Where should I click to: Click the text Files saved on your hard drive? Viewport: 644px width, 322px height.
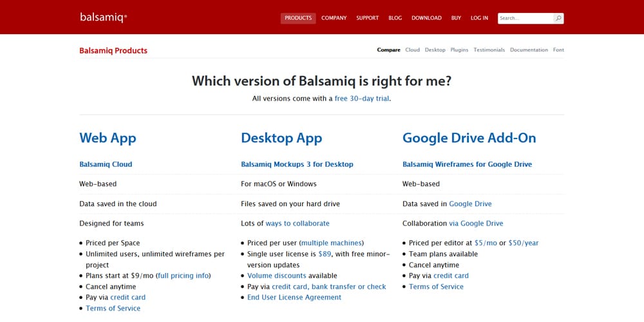pos(290,204)
